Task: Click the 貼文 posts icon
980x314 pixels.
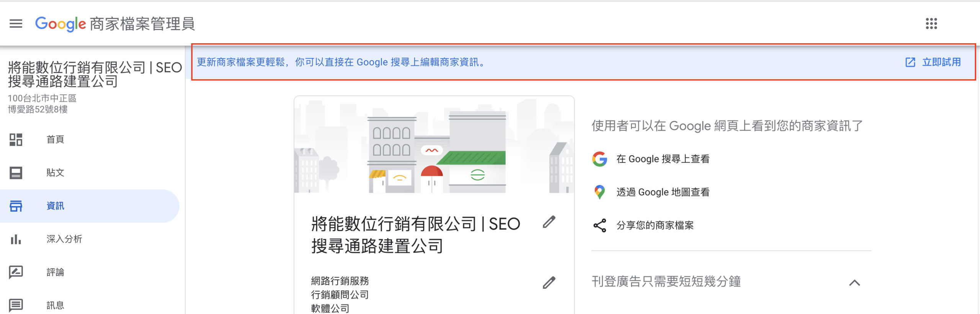Action: (x=16, y=173)
